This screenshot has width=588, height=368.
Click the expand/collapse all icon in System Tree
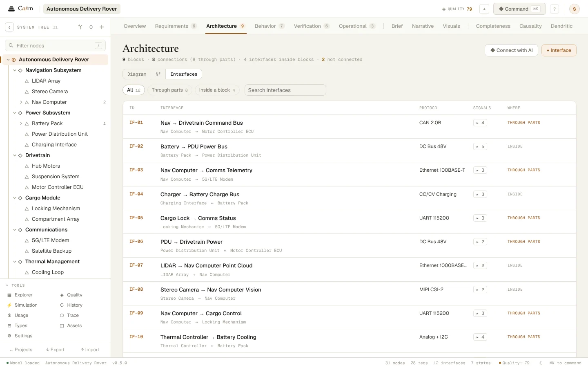pos(91,27)
